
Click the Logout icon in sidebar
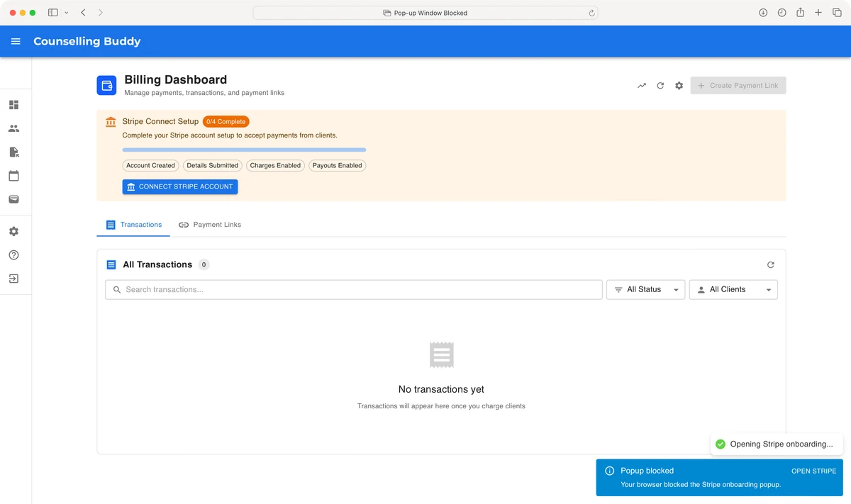(13, 279)
